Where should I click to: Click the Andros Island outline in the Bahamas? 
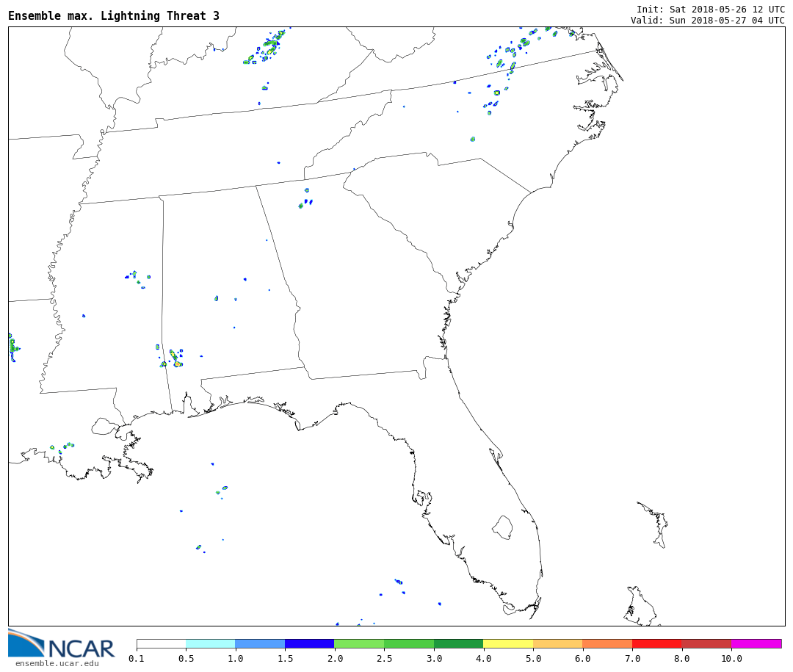640,606
